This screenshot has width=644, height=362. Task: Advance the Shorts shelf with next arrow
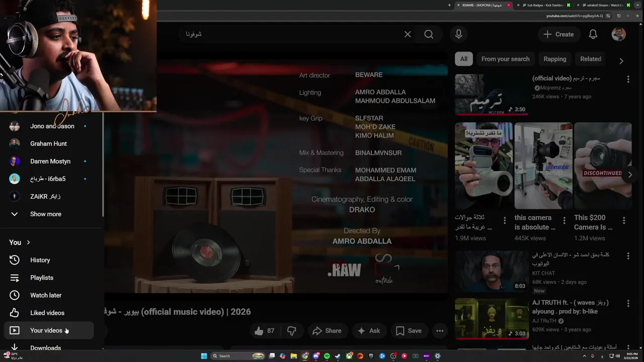629,174
